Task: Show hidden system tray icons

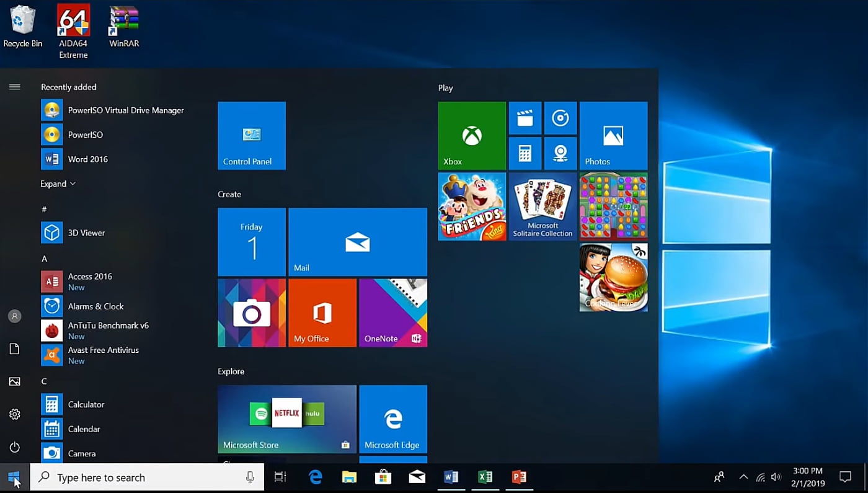Action: click(x=743, y=477)
